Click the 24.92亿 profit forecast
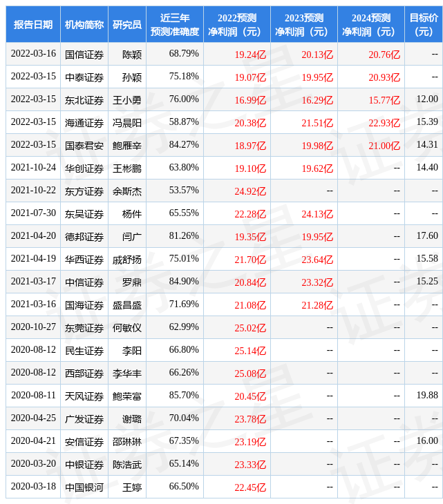 pos(250,191)
